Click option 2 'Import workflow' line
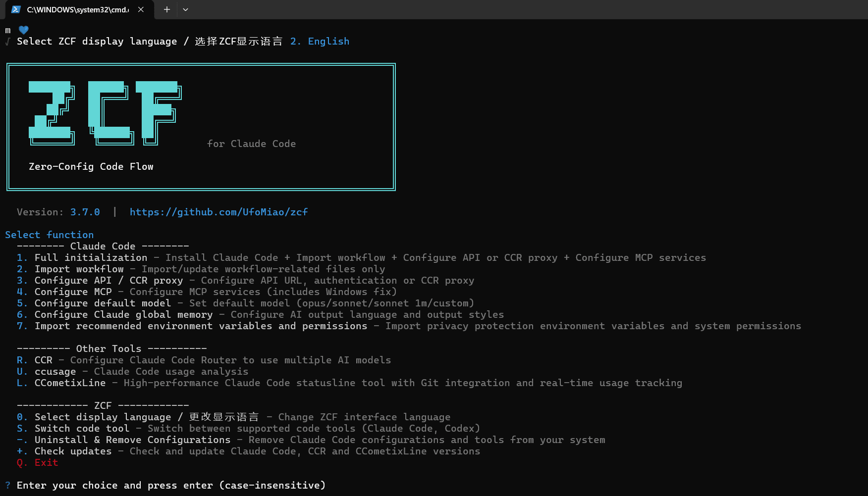868x496 pixels. [201, 269]
